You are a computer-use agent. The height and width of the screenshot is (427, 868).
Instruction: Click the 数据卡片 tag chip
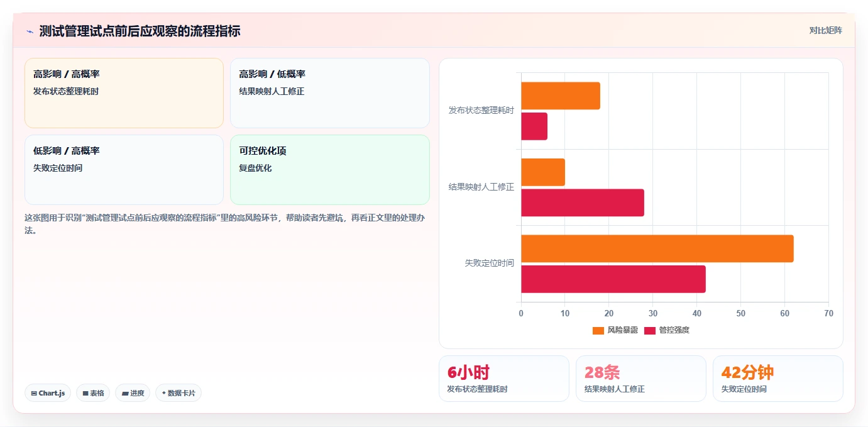[179, 393]
